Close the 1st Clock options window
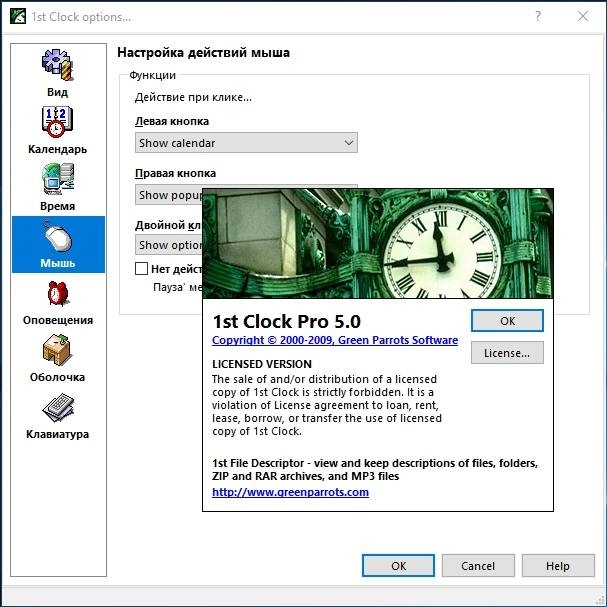 coord(583,16)
